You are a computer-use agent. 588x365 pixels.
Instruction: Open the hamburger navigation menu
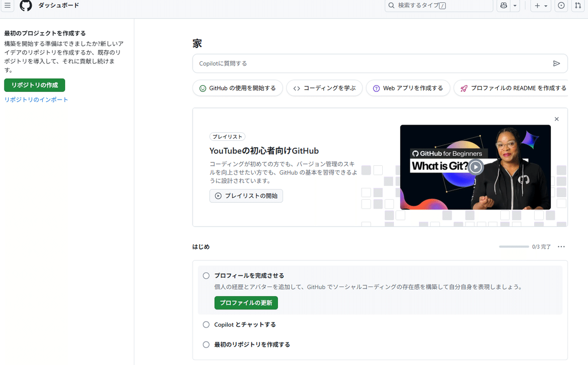(x=7, y=5)
